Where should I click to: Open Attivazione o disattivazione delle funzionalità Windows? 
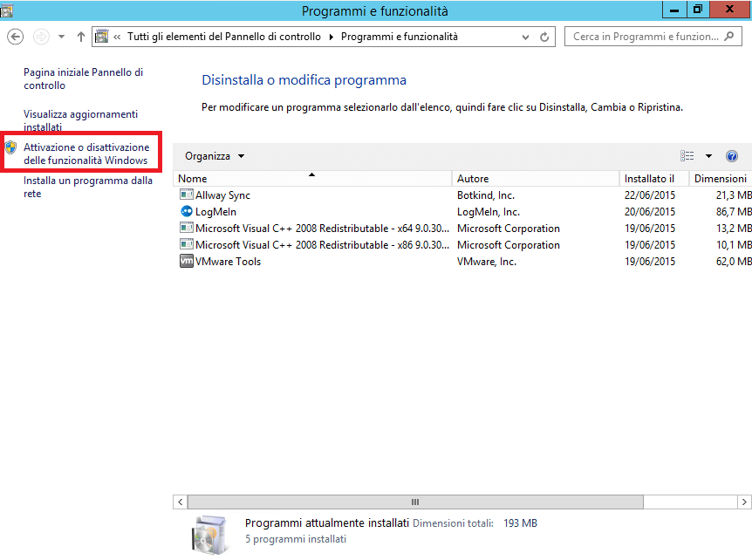[86, 154]
